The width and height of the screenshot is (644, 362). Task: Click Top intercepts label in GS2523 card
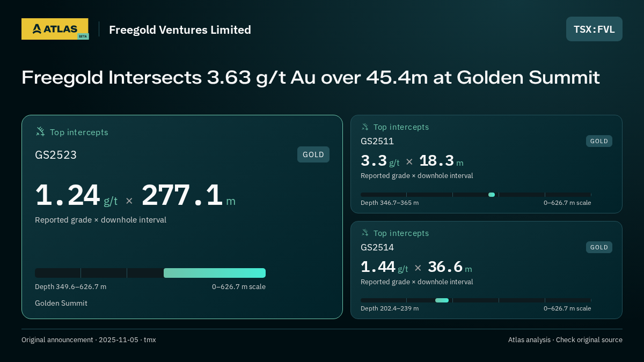coord(79,132)
